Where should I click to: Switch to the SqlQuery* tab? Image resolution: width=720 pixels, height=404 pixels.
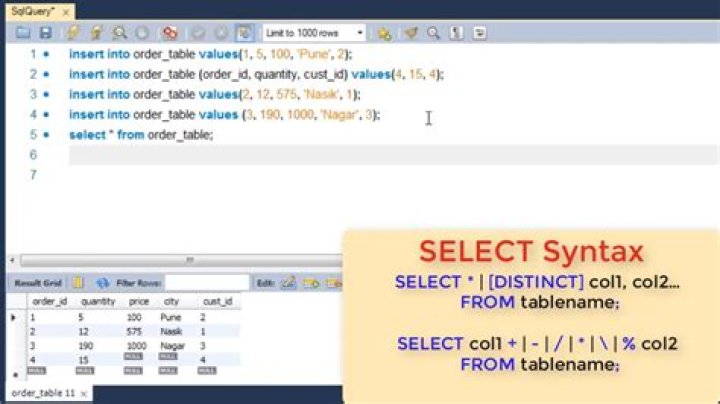33,11
